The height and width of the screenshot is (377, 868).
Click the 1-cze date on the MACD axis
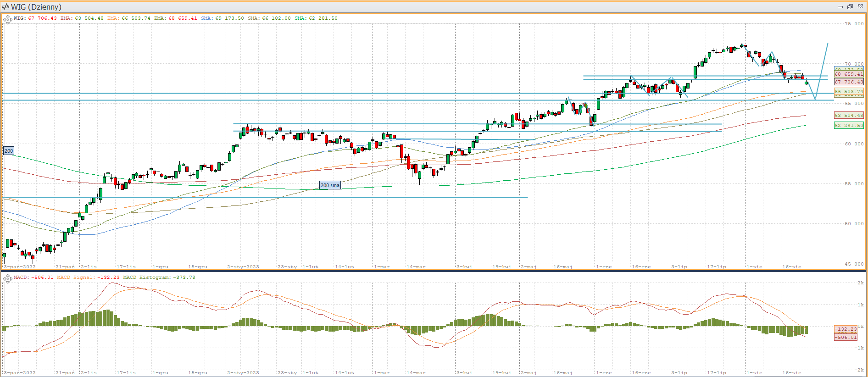pos(604,372)
